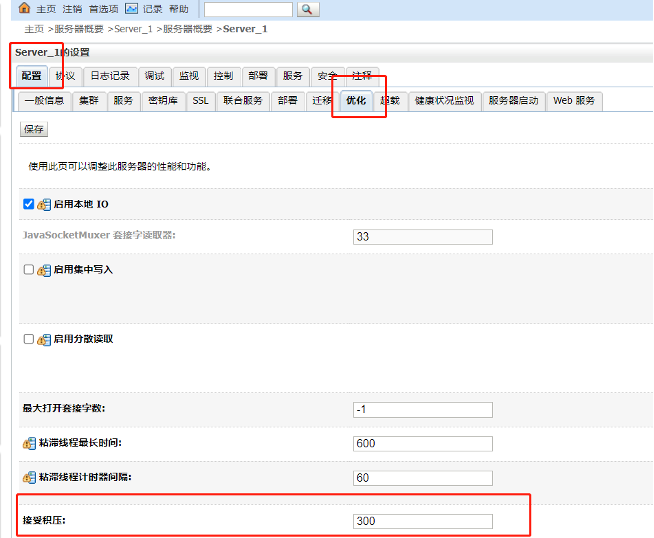The width and height of the screenshot is (654, 538).
Task: Enable the 启用分散读取 checkbox
Action: [x=28, y=339]
